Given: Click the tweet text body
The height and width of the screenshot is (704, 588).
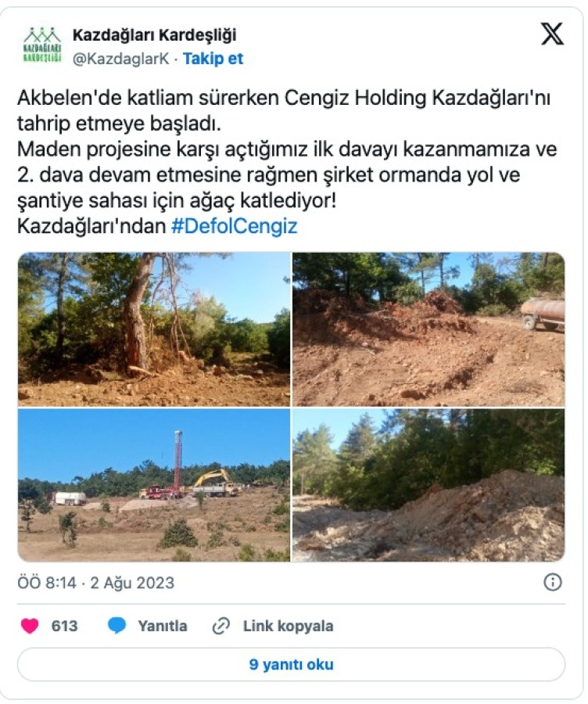Looking at the screenshot, I should [287, 162].
